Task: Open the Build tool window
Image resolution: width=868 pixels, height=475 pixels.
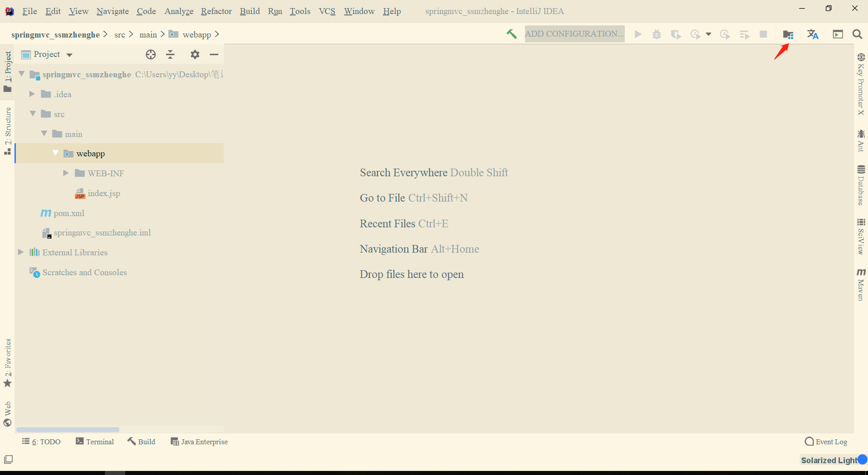Action: tap(142, 442)
